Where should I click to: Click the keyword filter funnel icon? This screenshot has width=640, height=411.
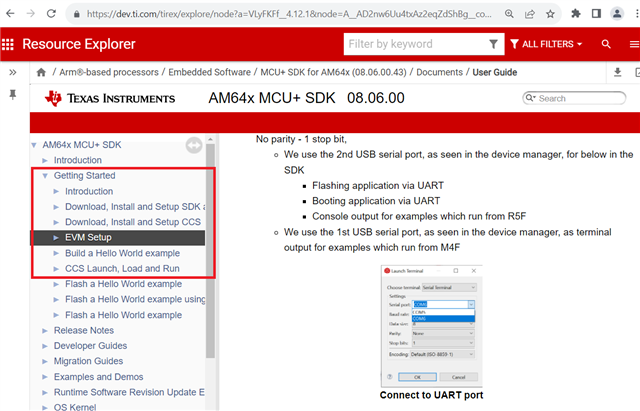(493, 44)
